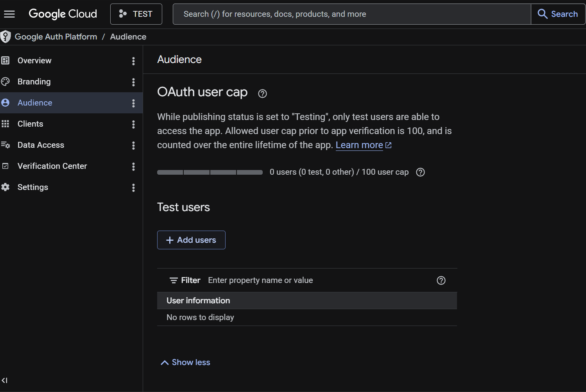The height and width of the screenshot is (392, 586).
Task: Click the "0 users (0 test, 0 other)" text
Action: [312, 172]
